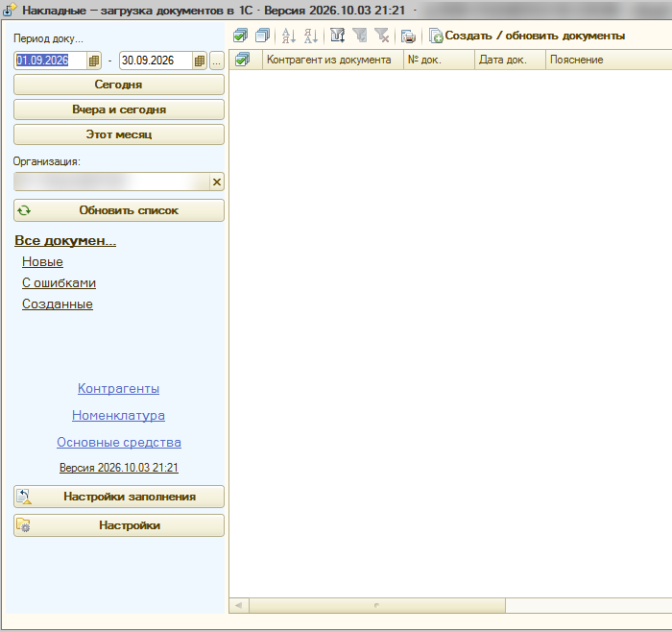Open period selection via ellipsis button
Viewport: 672px width, 632px height.
click(x=217, y=61)
